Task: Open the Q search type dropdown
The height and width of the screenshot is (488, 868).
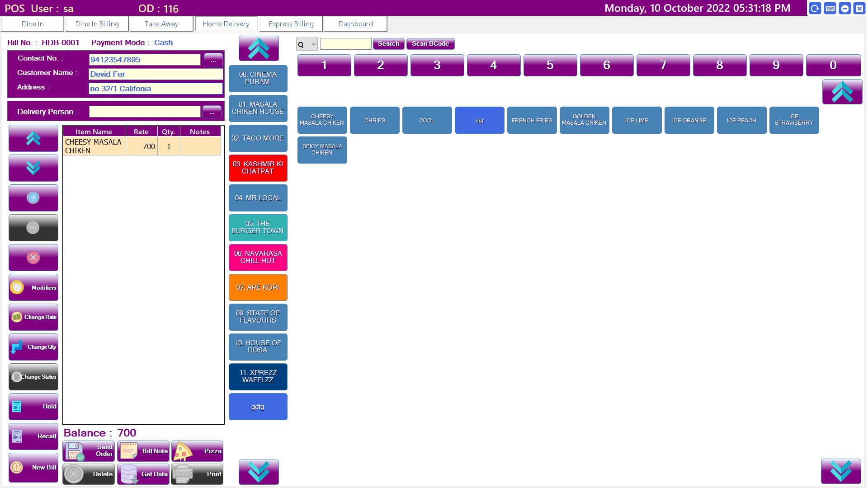Action: (x=307, y=44)
